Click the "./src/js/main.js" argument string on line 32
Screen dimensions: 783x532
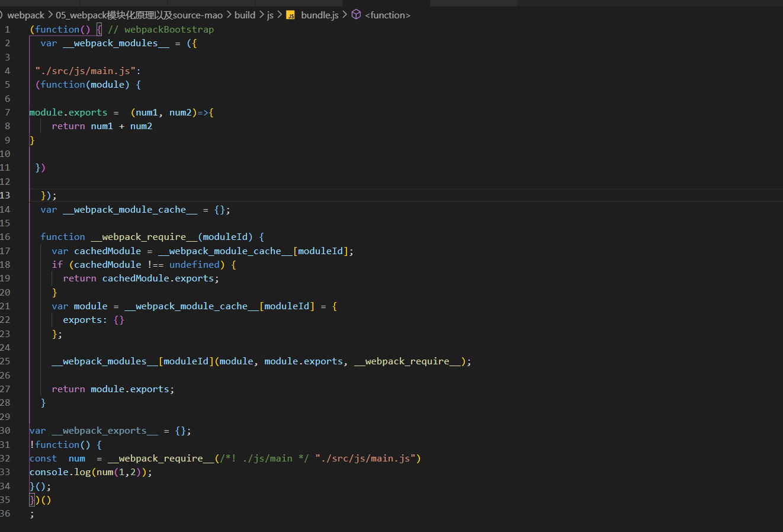(365, 459)
